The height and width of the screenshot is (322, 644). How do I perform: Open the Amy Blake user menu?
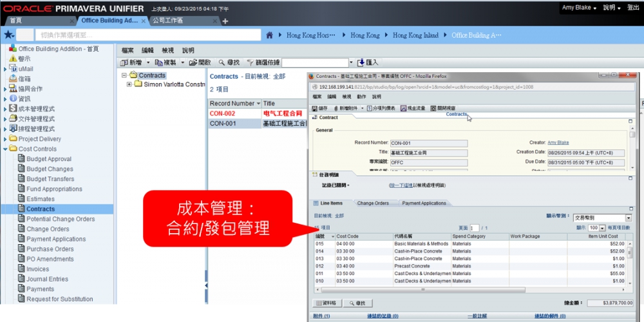pyautogui.click(x=579, y=8)
